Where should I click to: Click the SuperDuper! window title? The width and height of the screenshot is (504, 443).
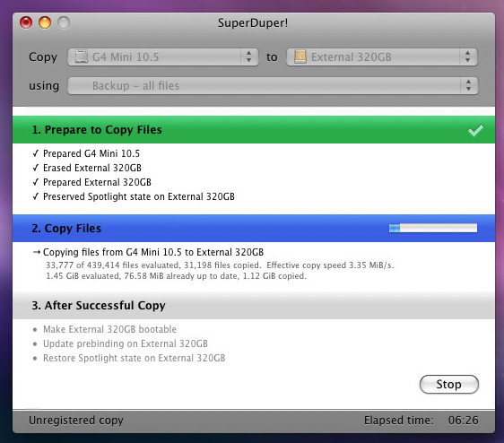click(253, 22)
